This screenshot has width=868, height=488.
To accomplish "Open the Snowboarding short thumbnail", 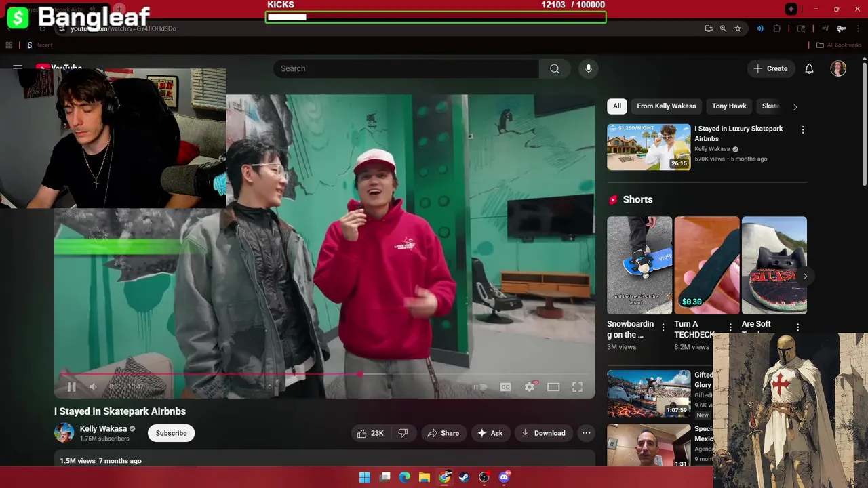I will click(639, 265).
